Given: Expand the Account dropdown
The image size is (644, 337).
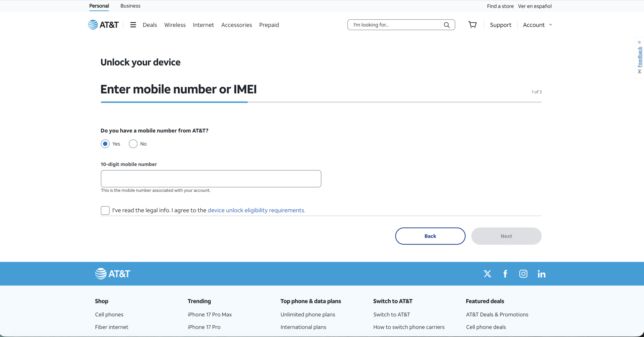Looking at the screenshot, I should pyautogui.click(x=537, y=25).
